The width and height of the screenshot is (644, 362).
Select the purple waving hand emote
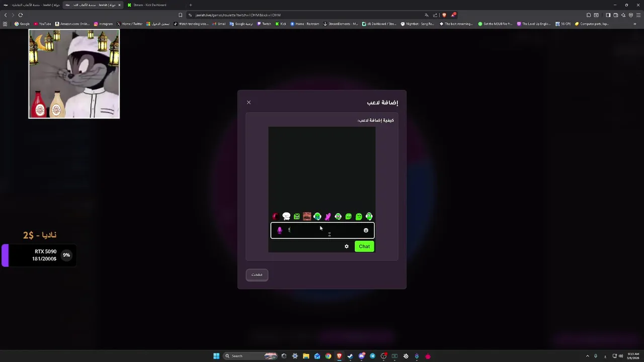pyautogui.click(x=328, y=217)
